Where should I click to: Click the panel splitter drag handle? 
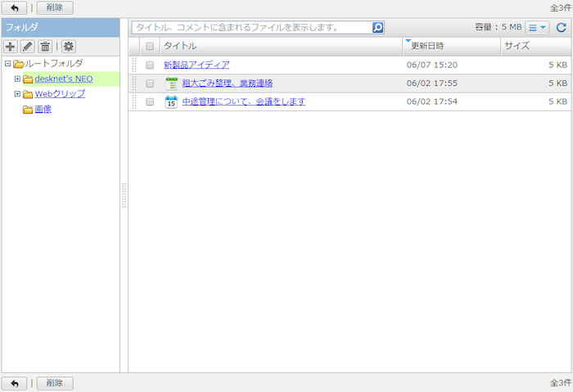[124, 195]
